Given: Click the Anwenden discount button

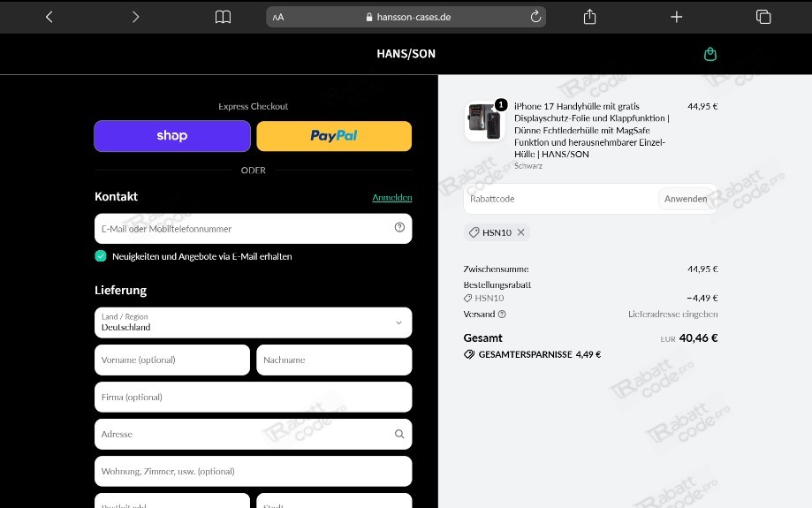Looking at the screenshot, I should (686, 199).
